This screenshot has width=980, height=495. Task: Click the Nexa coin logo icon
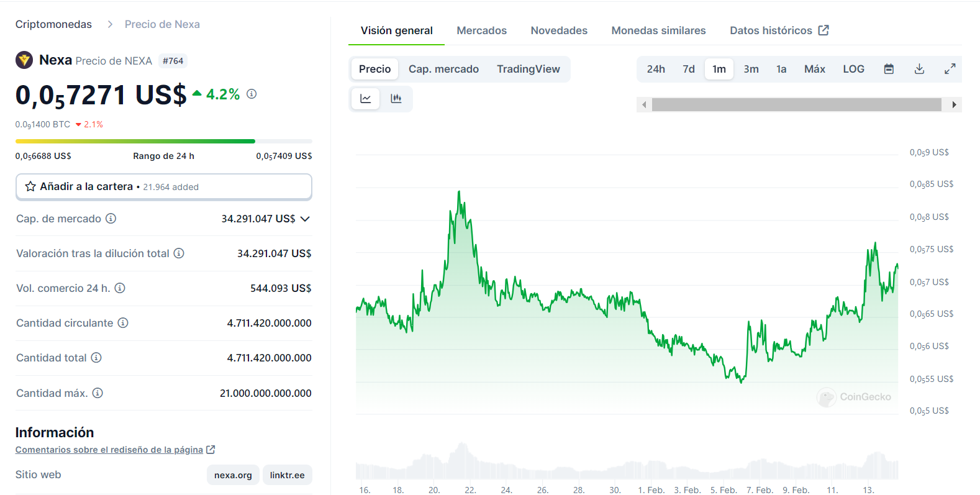[x=24, y=60]
